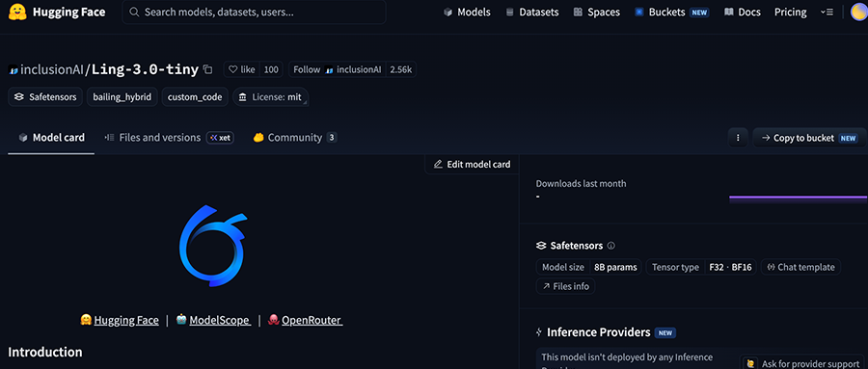Click the Downloads last month label
Viewport: 868px width, 369px height.
point(581,184)
